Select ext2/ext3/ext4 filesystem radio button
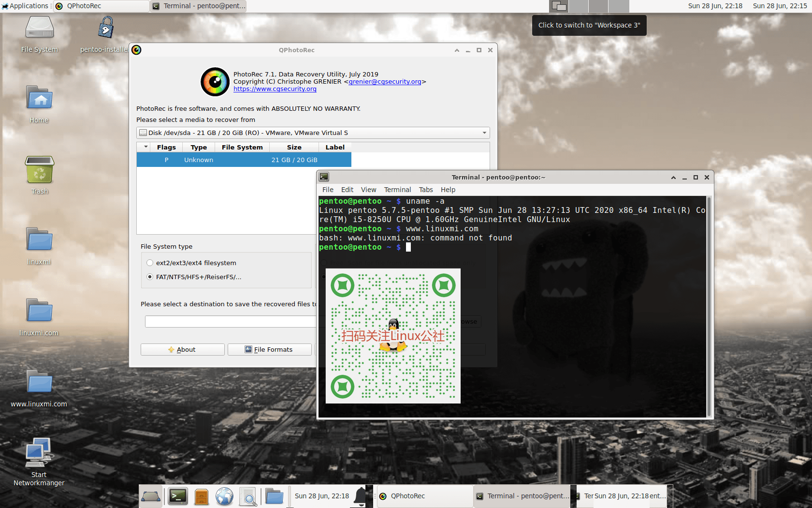 point(150,263)
